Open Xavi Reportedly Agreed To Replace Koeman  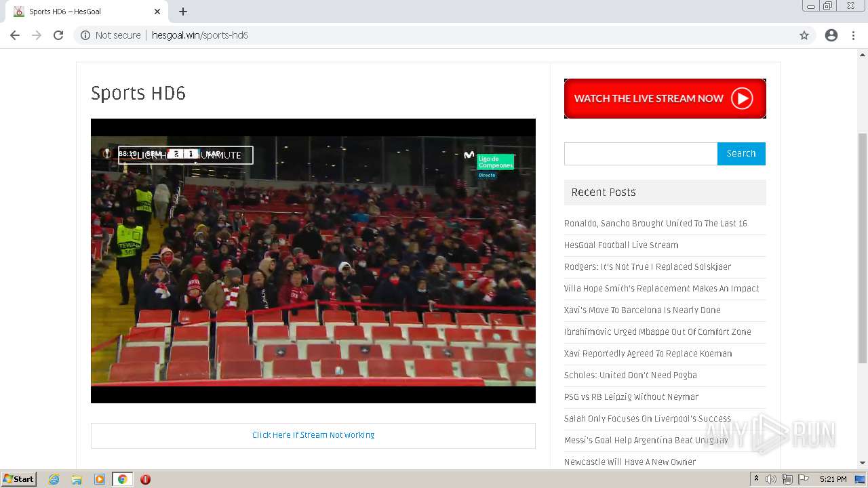pos(648,354)
